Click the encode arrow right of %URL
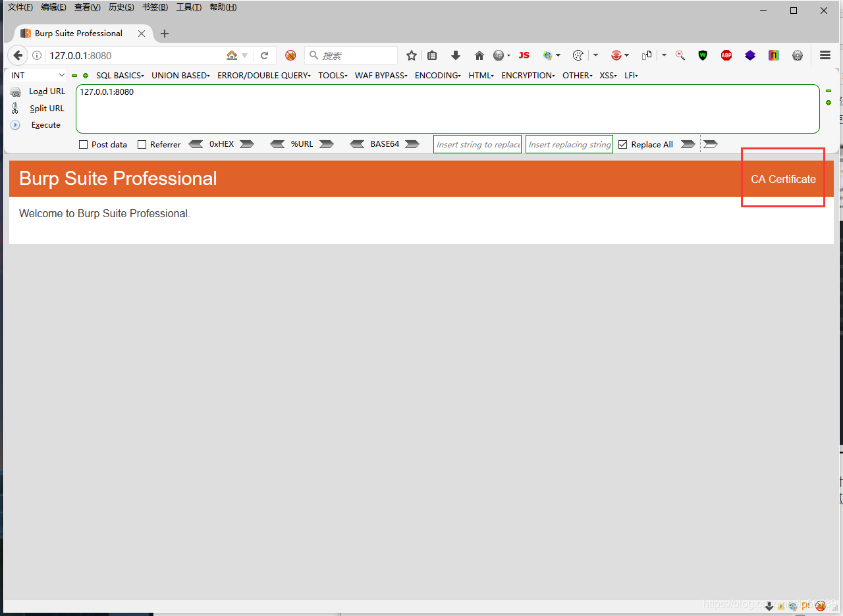Screen dimensions: 843x616 (x=327, y=144)
